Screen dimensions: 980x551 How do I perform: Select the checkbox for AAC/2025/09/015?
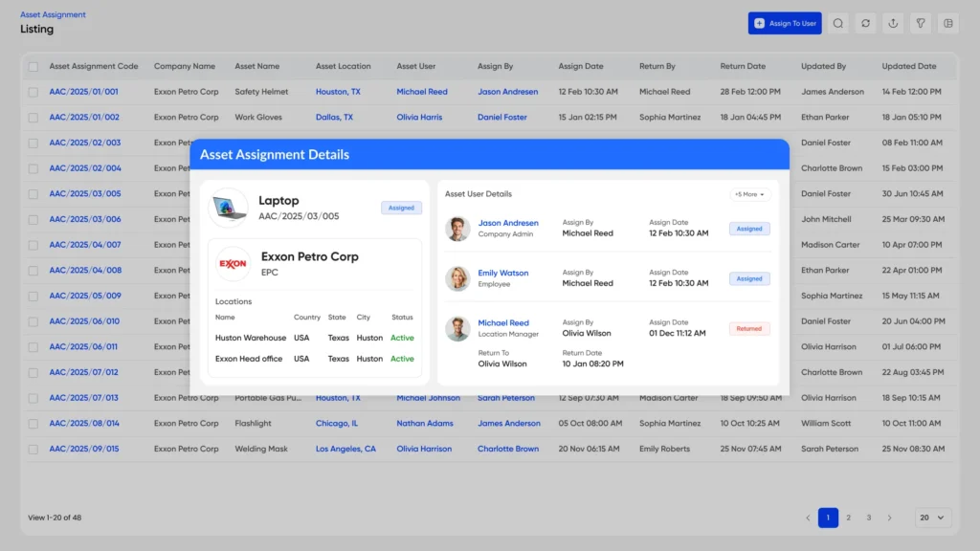point(33,449)
